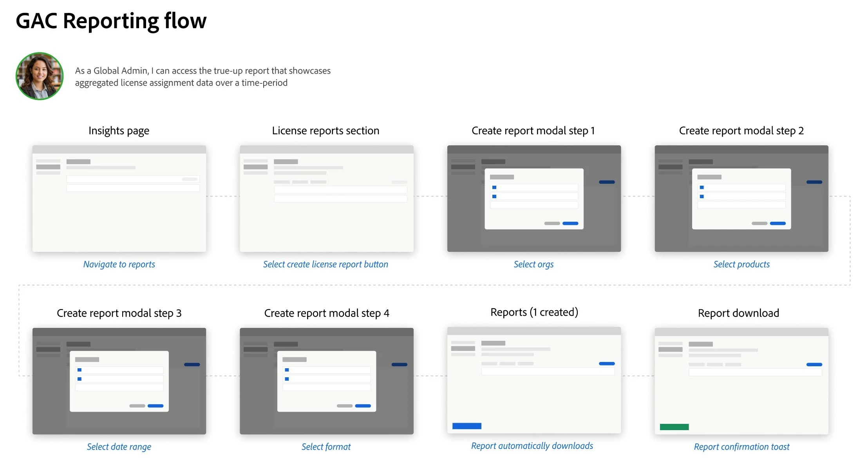The height and width of the screenshot is (474, 868).
Task: Click blue primary button in step 4 modal
Action: [x=363, y=406]
